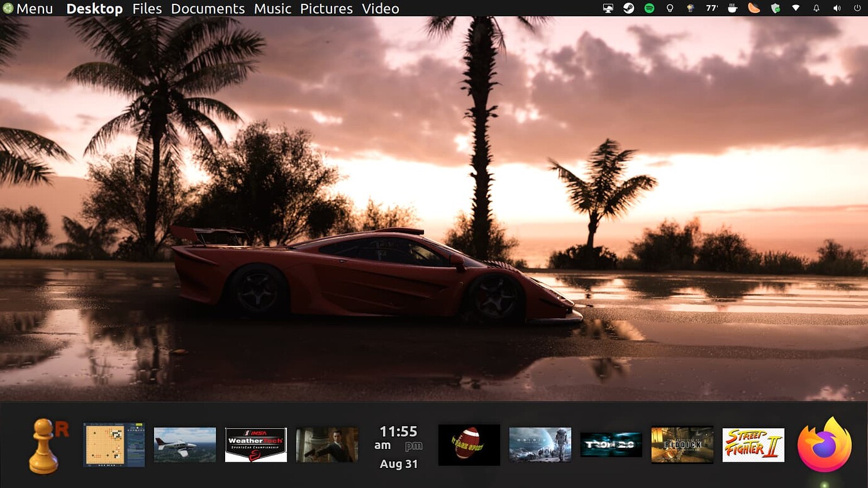This screenshot has height=488, width=868.
Task: Open the power button session menu
Action: [x=857, y=8]
